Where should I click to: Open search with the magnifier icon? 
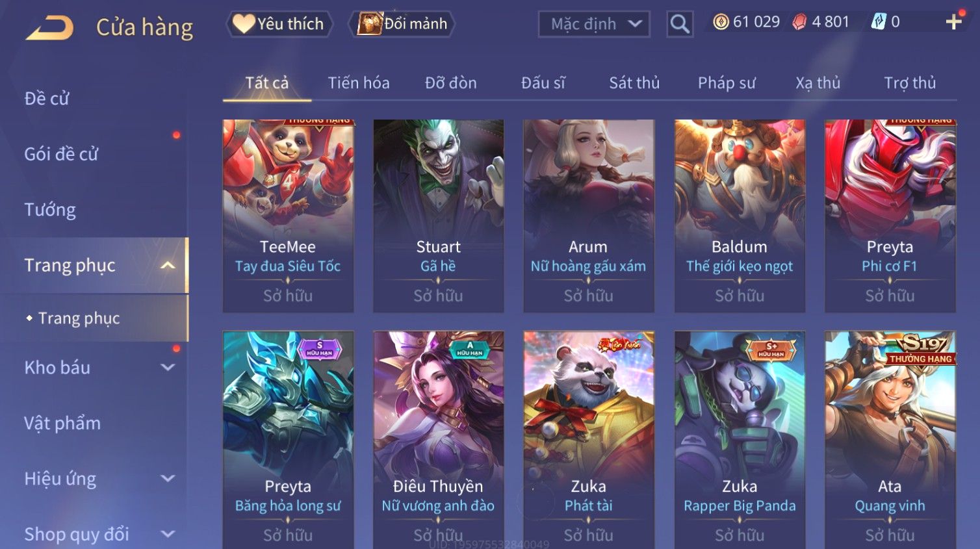pyautogui.click(x=680, y=24)
